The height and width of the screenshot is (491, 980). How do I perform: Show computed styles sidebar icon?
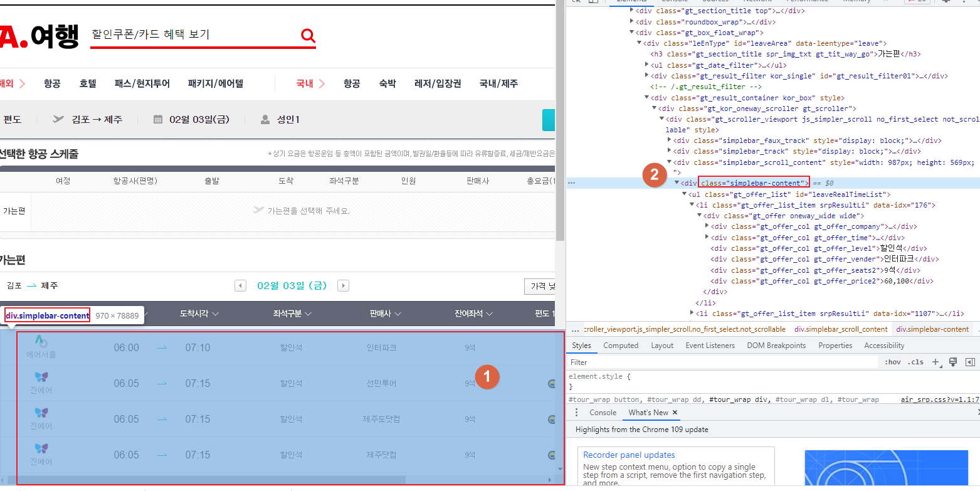point(970,362)
